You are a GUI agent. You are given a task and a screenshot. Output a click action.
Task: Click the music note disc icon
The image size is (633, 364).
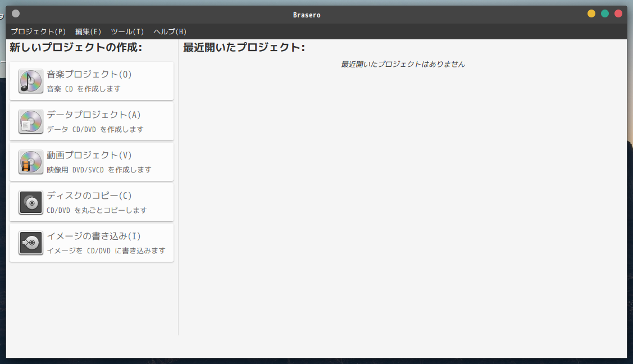(x=31, y=81)
